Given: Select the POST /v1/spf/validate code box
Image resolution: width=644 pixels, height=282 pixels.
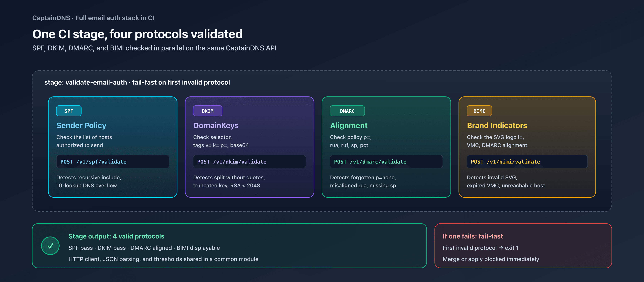Looking at the screenshot, I should (x=113, y=162).
